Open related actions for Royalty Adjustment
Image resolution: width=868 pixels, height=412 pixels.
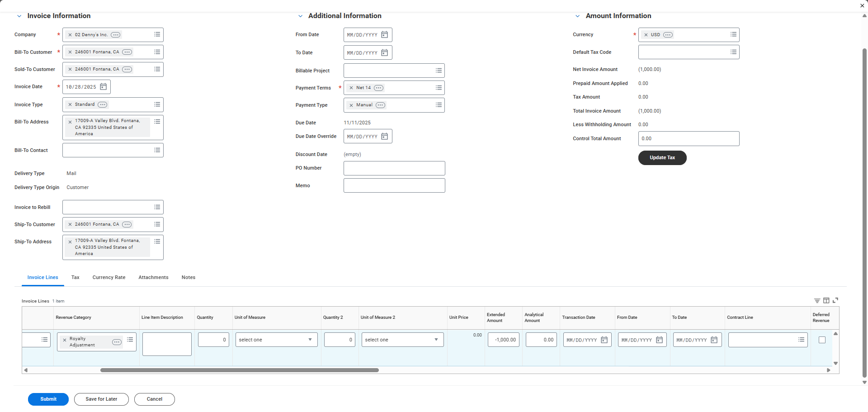[117, 342]
